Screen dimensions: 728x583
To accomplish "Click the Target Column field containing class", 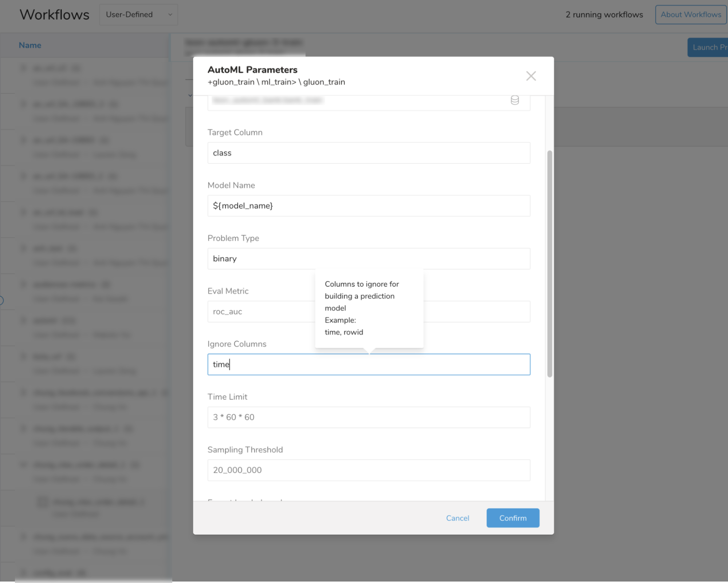I will (x=368, y=153).
